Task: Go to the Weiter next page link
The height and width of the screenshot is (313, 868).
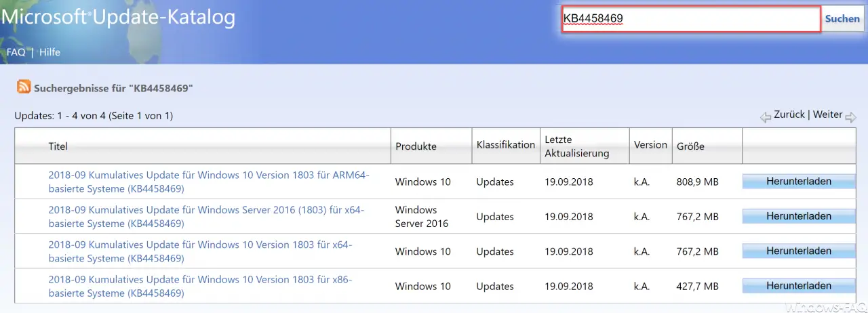Action: 827,114
